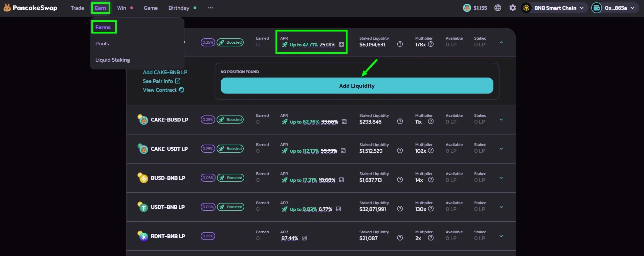Screen dimensions: 644x256
Task: Click multiplier 178x help icon
Action: point(431,44)
